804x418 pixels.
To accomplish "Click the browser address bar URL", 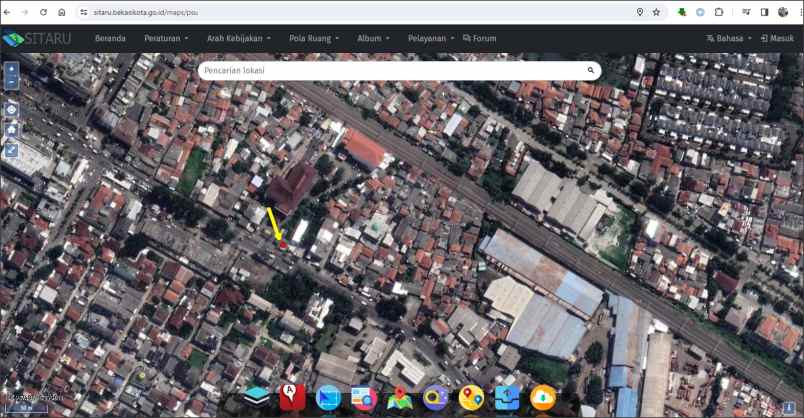I will (146, 12).
